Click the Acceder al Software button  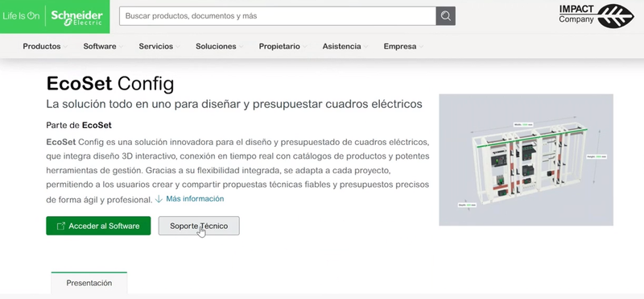[x=98, y=226]
